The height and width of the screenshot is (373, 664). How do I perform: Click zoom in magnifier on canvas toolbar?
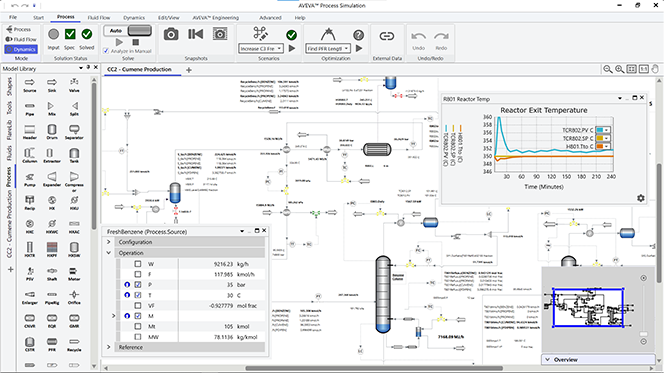620,69
